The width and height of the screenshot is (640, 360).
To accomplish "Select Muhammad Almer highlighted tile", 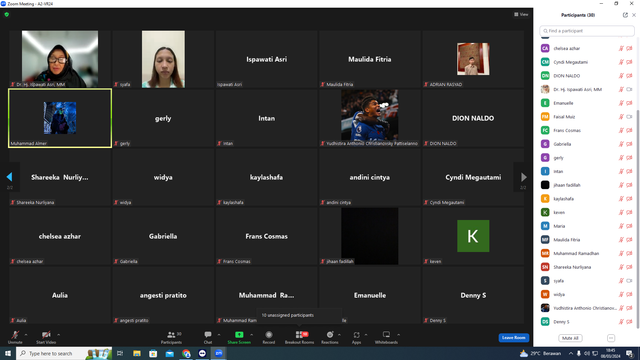I will pos(60,118).
